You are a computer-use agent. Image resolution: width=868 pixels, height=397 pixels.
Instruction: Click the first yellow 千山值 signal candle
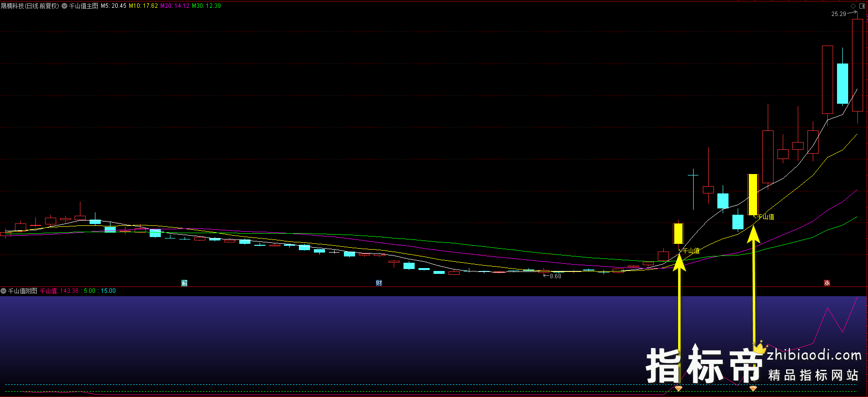click(678, 233)
